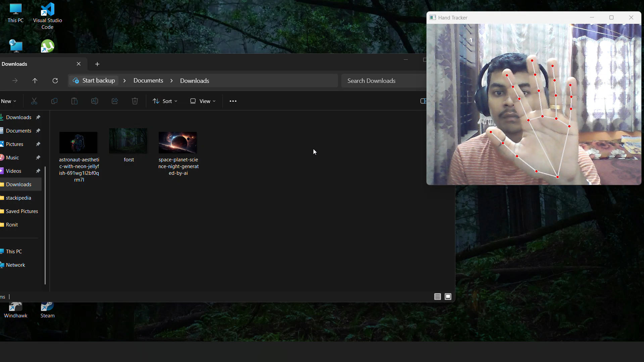This screenshot has width=644, height=362.
Task: Click the forst file name
Action: 129,160
